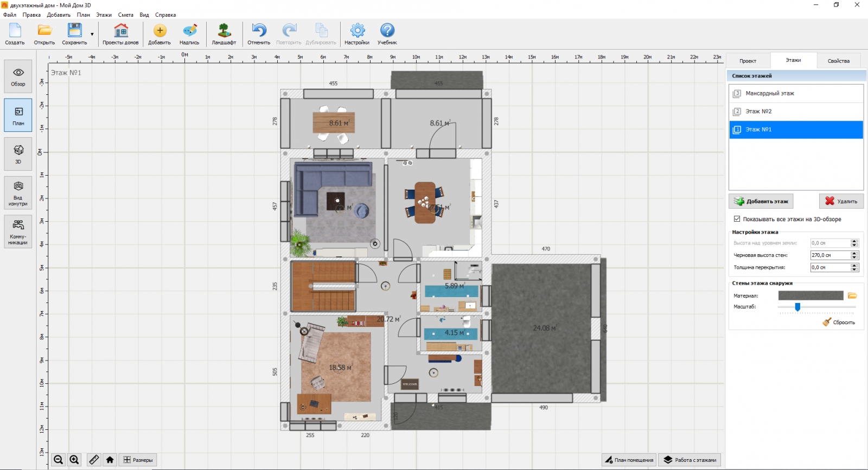Image resolution: width=868 pixels, height=470 pixels.
Task: Open the Overview (Обзор) eye mode
Action: pyautogui.click(x=18, y=76)
